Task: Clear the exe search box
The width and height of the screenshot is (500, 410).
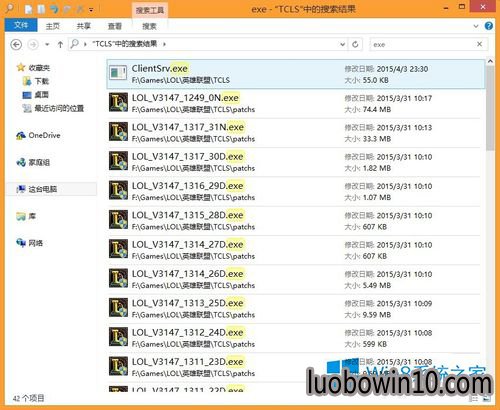Action: [x=479, y=44]
